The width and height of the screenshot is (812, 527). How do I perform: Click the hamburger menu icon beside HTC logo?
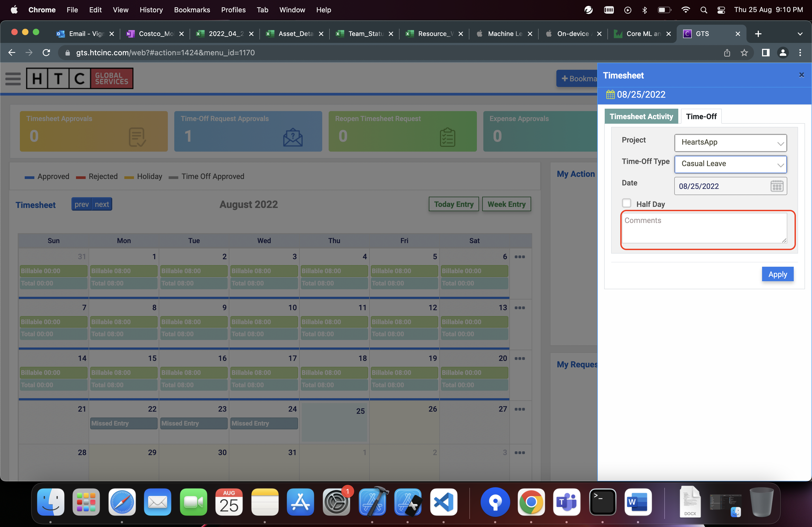click(13, 78)
